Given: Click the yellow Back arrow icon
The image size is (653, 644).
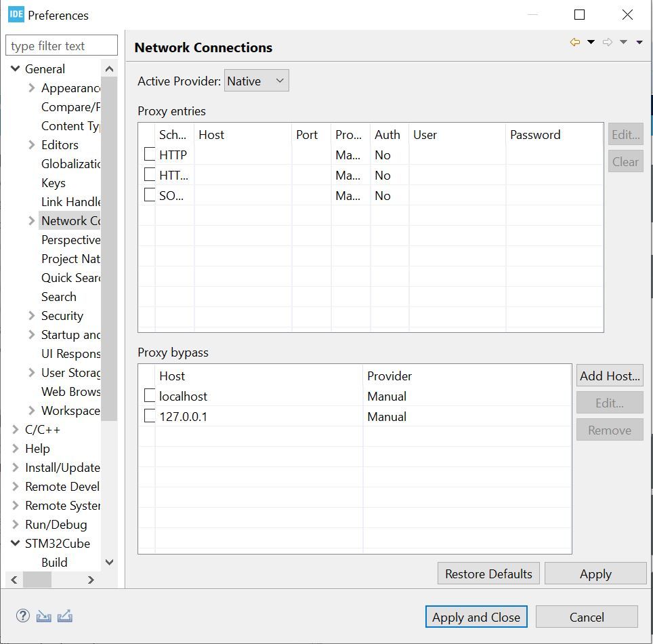Looking at the screenshot, I should point(575,42).
